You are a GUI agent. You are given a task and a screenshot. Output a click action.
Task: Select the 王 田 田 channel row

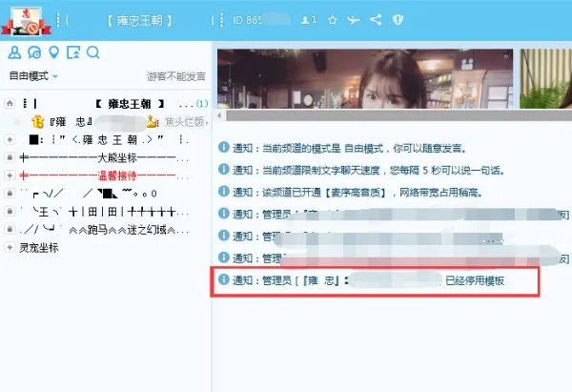[106, 212]
